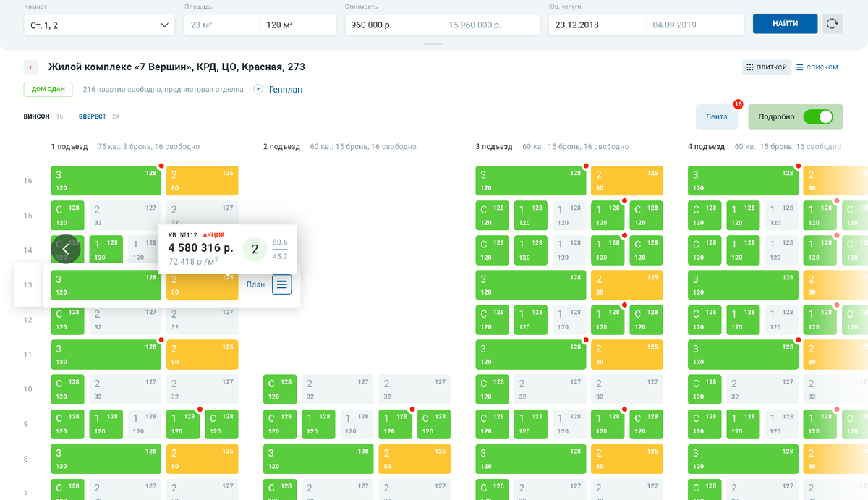The height and width of the screenshot is (500, 868).
Task: Click the dropdown arrow in Комнат field
Action: tap(164, 25)
